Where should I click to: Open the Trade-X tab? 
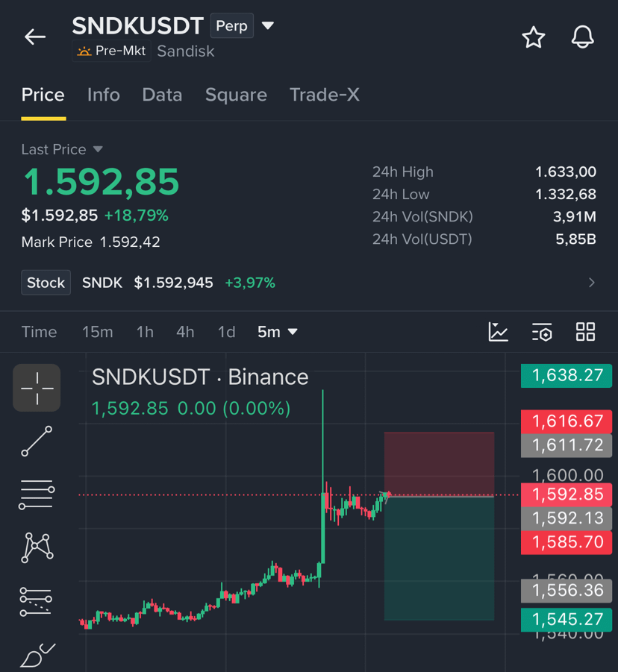coord(324,95)
